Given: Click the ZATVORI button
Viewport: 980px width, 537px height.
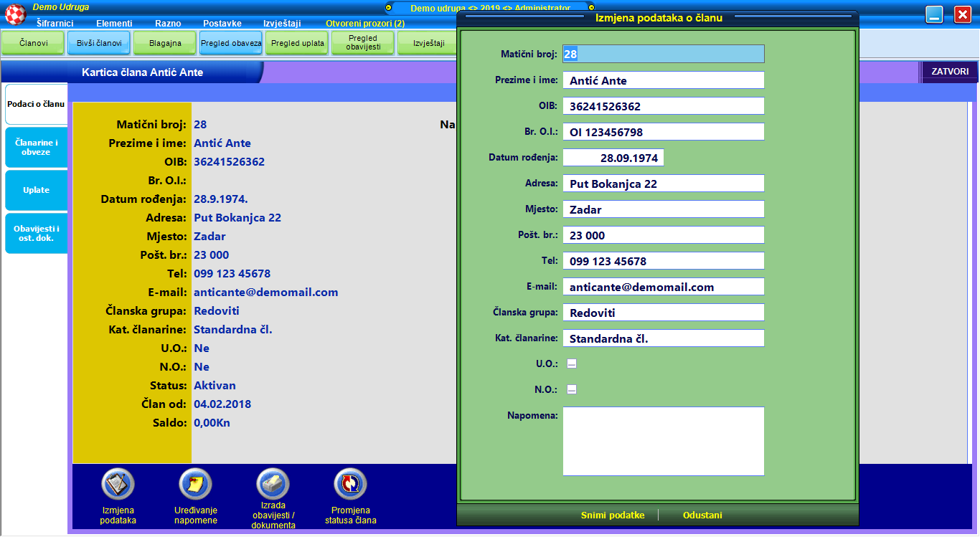Looking at the screenshot, I should tap(950, 72).
